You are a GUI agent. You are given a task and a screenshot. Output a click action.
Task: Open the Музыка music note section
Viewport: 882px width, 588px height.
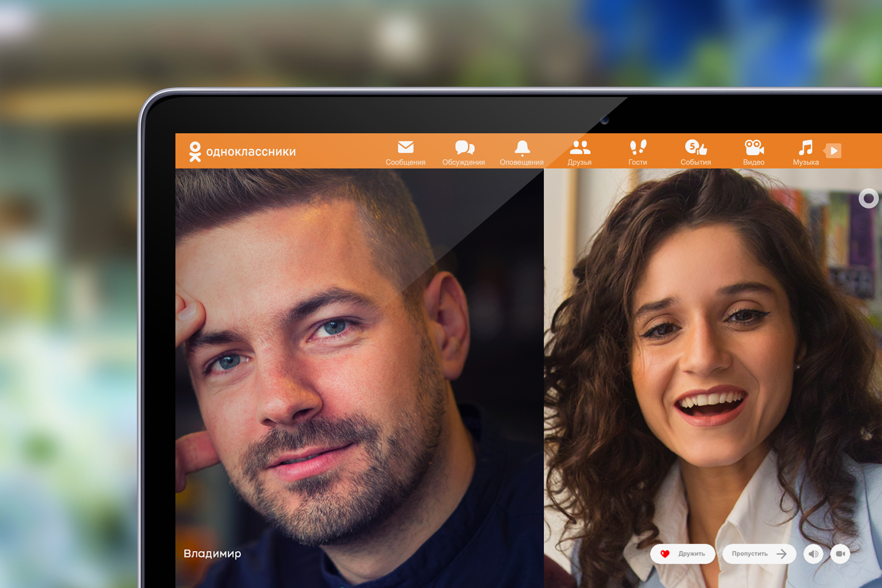point(806,147)
